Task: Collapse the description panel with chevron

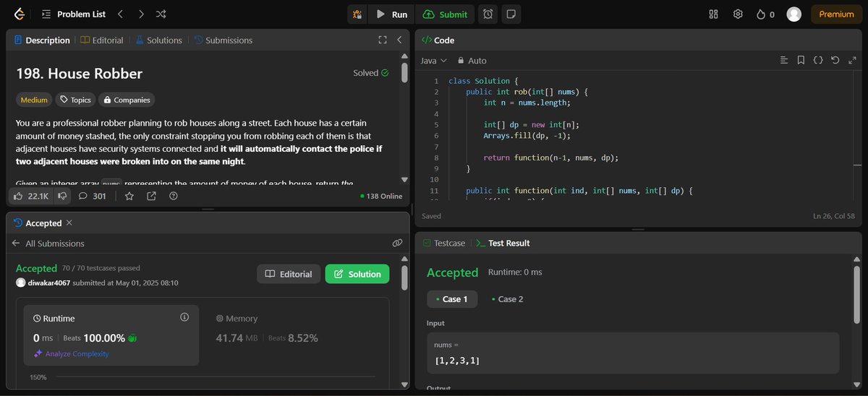Action: (x=399, y=40)
